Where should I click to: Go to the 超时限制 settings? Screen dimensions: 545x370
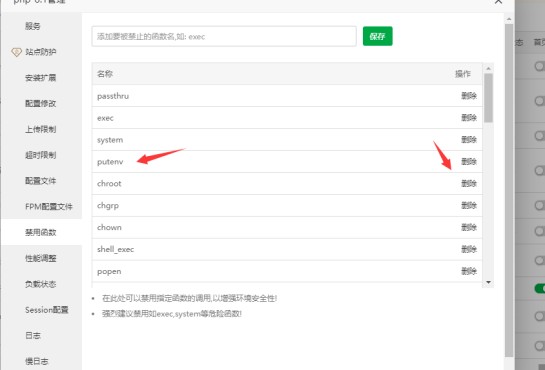tap(40, 155)
